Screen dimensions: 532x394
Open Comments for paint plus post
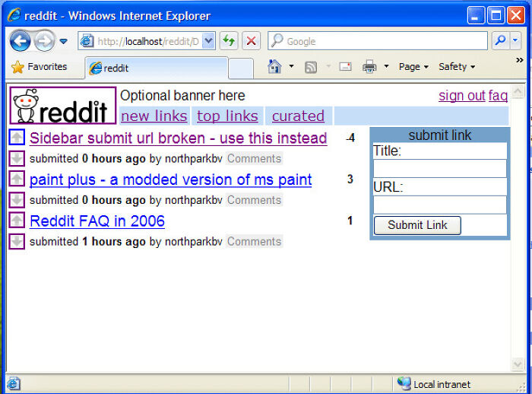click(254, 200)
